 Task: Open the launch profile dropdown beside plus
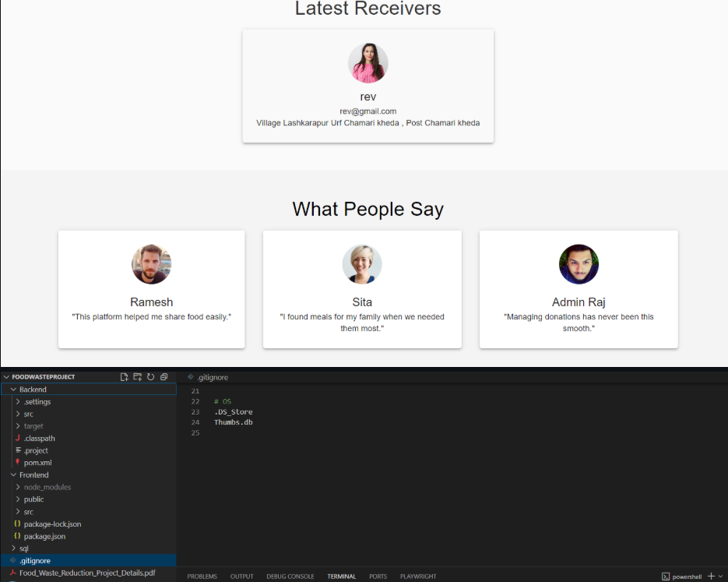click(x=721, y=577)
